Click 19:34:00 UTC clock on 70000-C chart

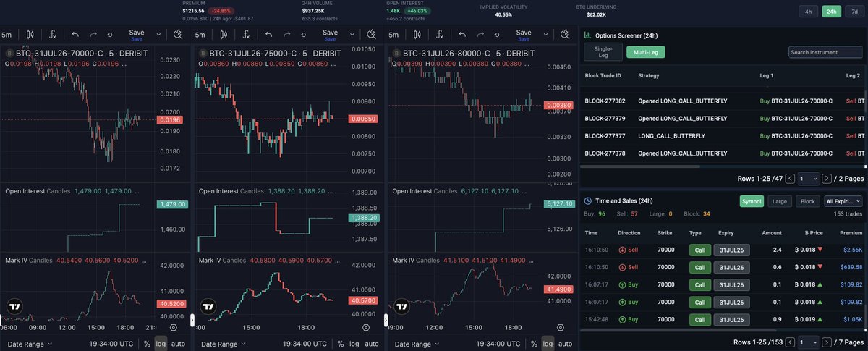113,344
